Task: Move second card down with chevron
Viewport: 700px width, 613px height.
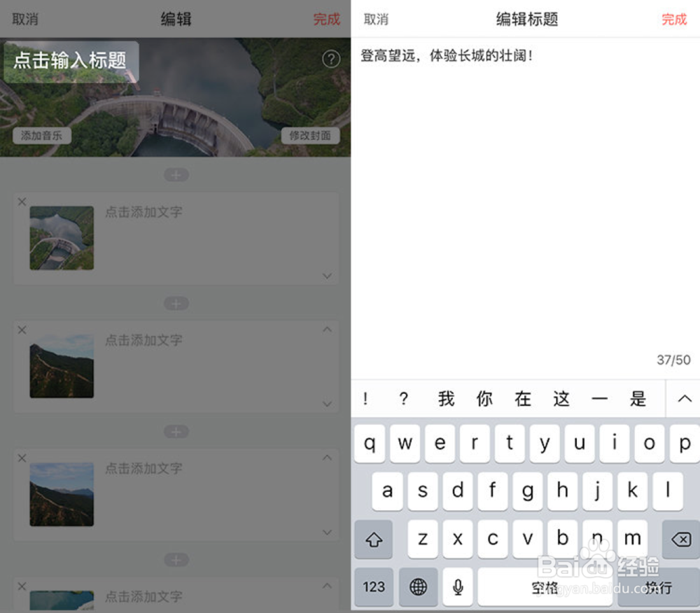Action: tap(327, 404)
